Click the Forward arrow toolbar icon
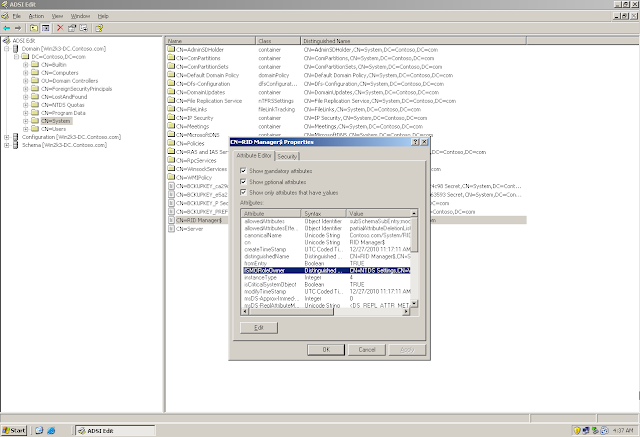The image size is (640, 437). 18,28
